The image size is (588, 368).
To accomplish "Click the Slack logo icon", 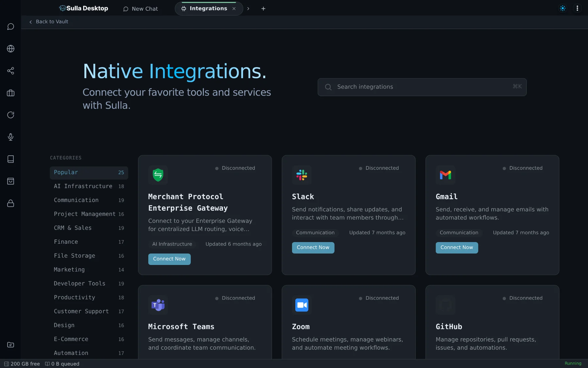I will pyautogui.click(x=302, y=175).
